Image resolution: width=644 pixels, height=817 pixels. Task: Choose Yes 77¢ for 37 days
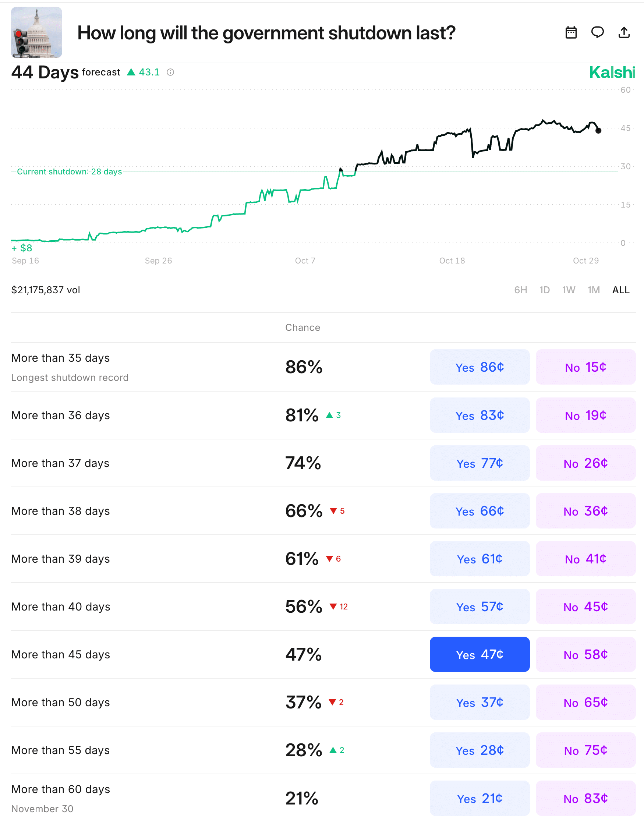[x=479, y=463]
